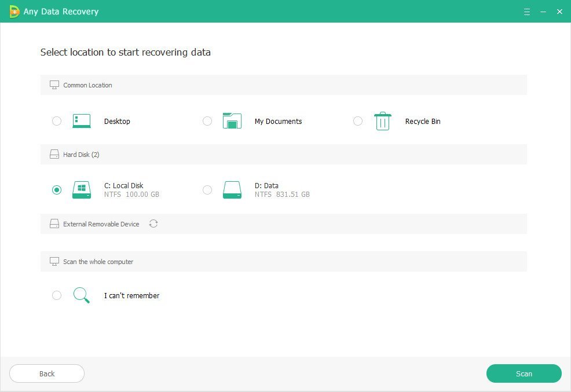Select the Desktop radio button

pos(57,121)
